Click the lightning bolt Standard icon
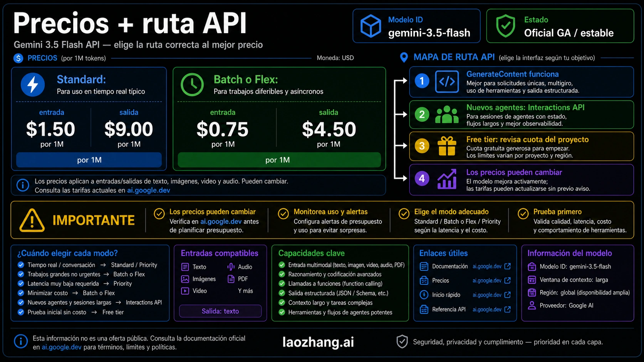The image size is (644, 362). tap(33, 85)
